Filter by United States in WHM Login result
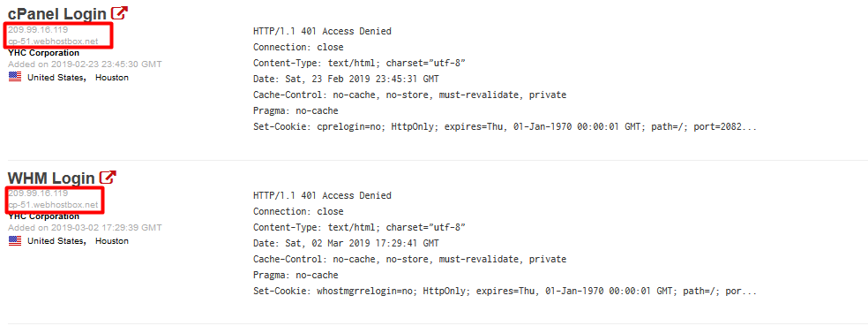This screenshot has width=868, height=326. pos(56,241)
